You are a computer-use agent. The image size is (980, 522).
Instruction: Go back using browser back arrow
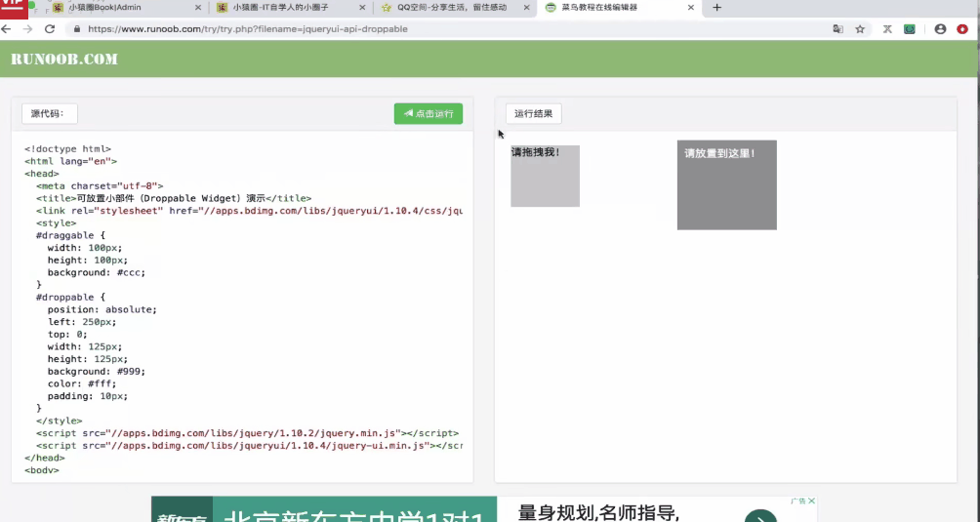(6, 28)
